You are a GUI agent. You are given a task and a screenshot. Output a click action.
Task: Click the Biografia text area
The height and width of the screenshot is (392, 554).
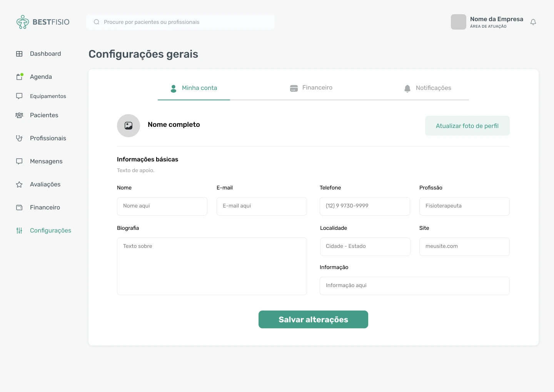212,266
